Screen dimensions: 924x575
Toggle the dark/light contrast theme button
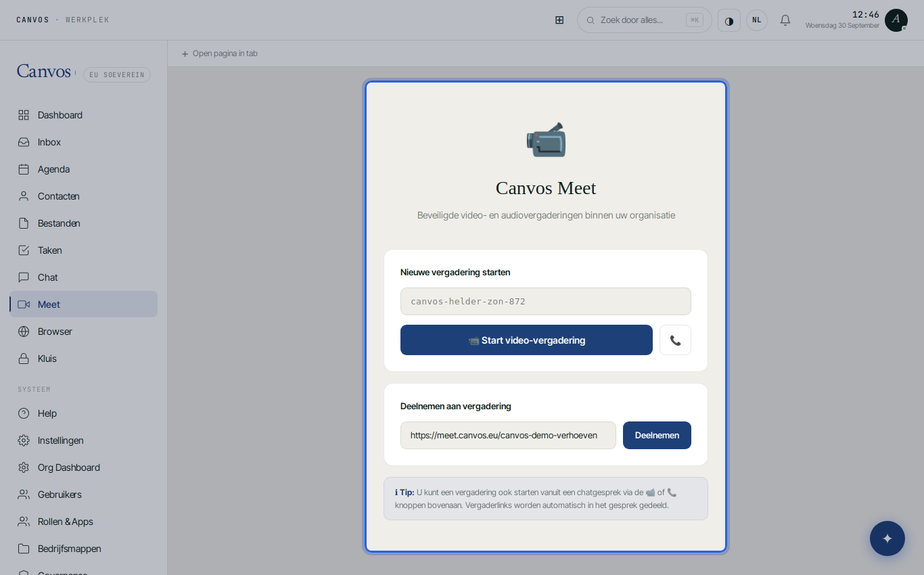tap(729, 20)
